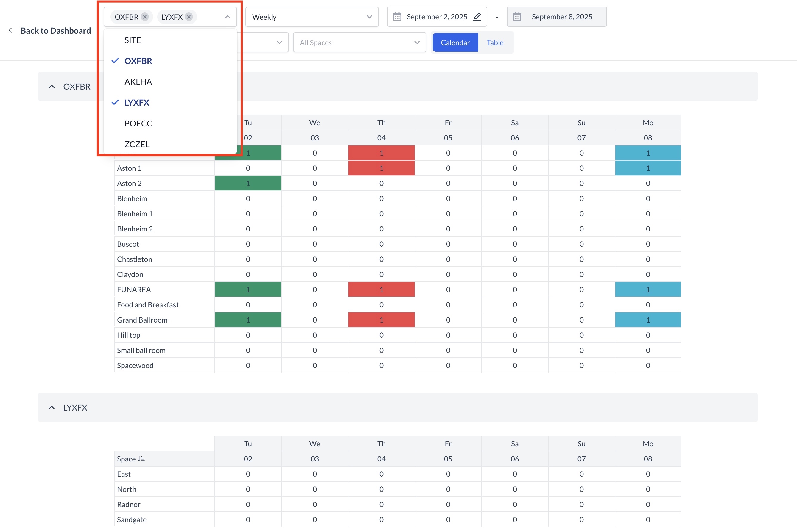Viewport: 797px width, 532px height.
Task: Open the All Spaces dropdown
Action: pos(359,43)
